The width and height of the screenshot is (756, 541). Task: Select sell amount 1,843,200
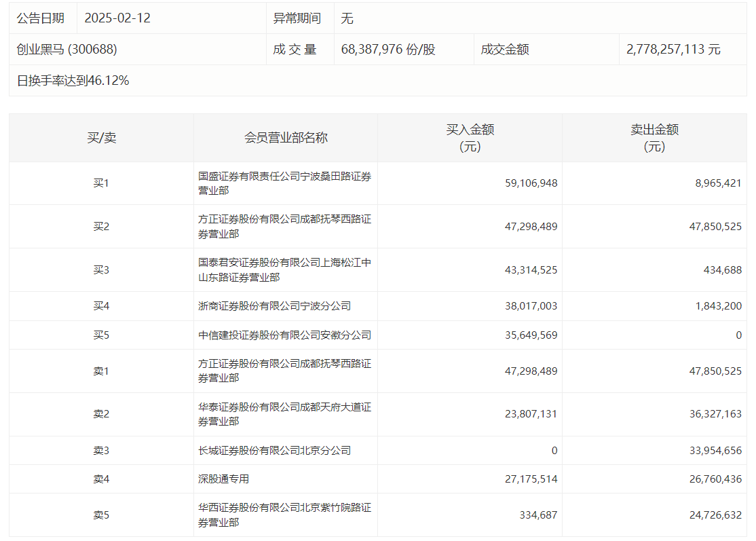coord(719,306)
